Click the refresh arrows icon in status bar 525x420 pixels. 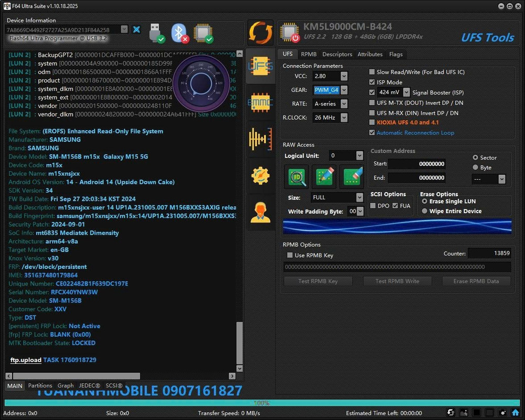click(x=450, y=413)
